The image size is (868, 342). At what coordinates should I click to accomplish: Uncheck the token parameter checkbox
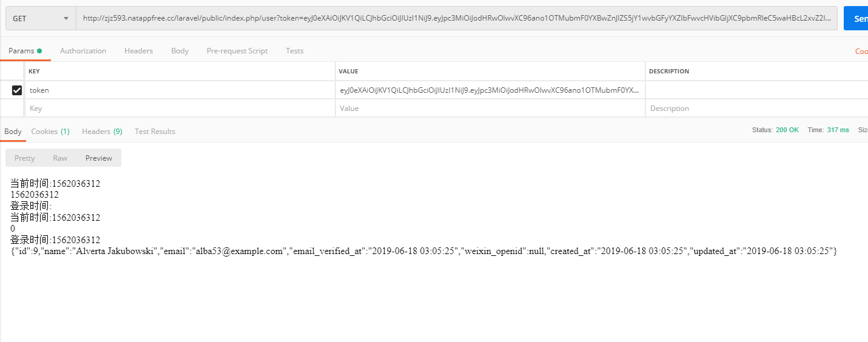coord(17,90)
